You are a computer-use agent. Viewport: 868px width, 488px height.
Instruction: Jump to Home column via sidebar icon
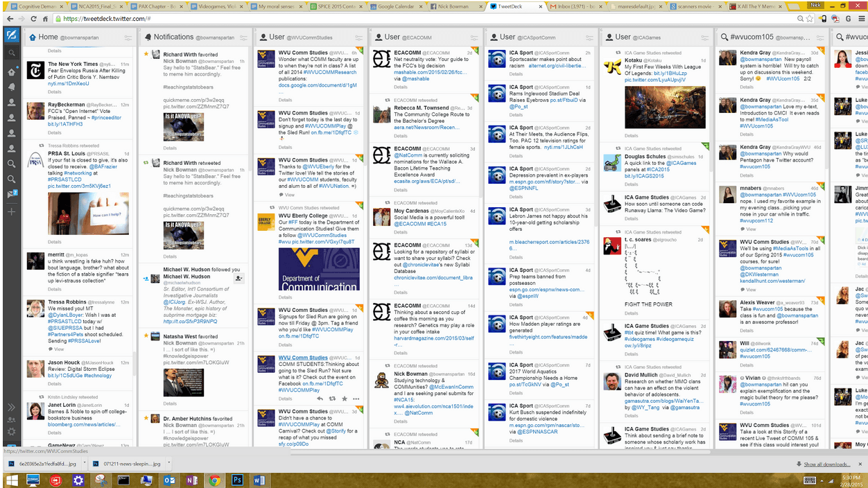[x=11, y=71]
